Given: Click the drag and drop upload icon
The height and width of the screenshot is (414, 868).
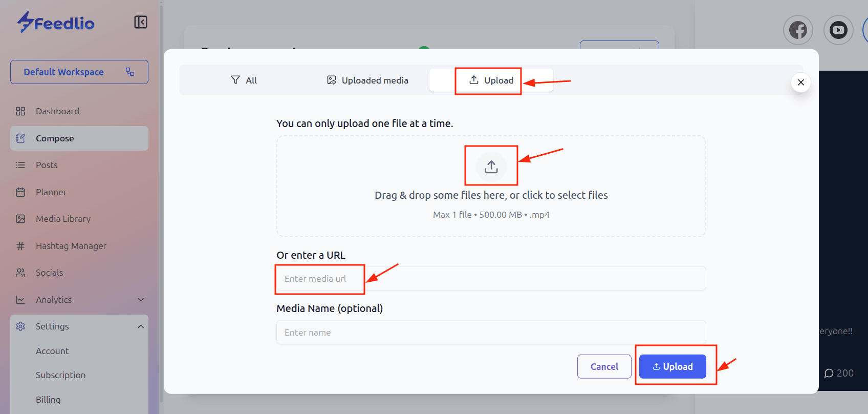Looking at the screenshot, I should tap(491, 167).
